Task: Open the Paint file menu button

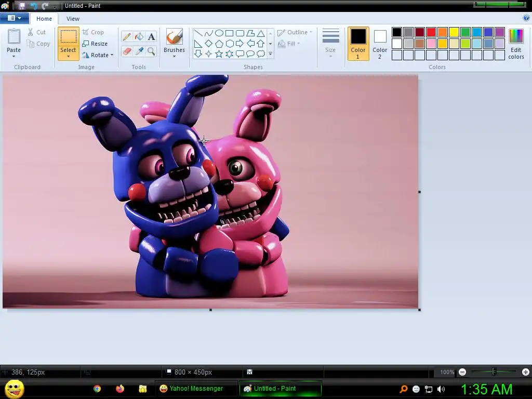Action: coord(14,18)
